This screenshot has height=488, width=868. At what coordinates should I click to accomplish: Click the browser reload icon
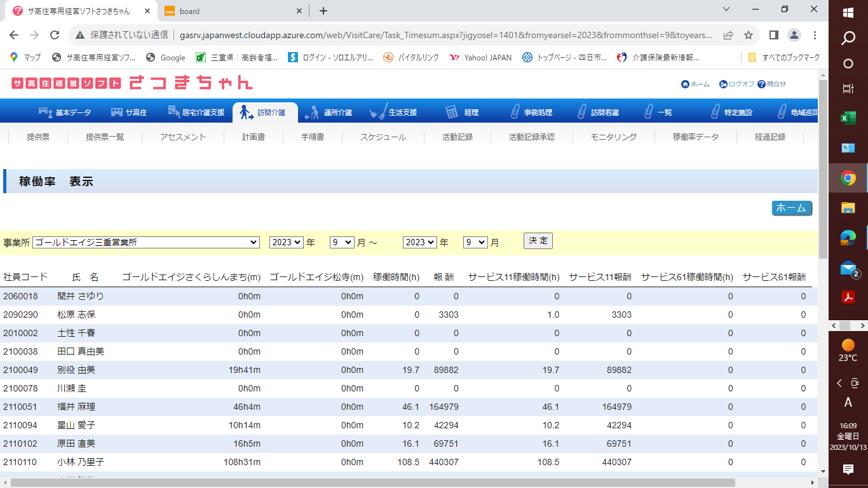(x=55, y=35)
